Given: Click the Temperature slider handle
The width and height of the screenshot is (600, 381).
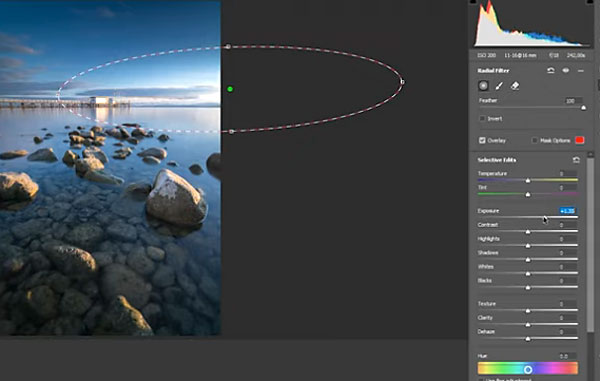Looking at the screenshot, I should 528,180.
